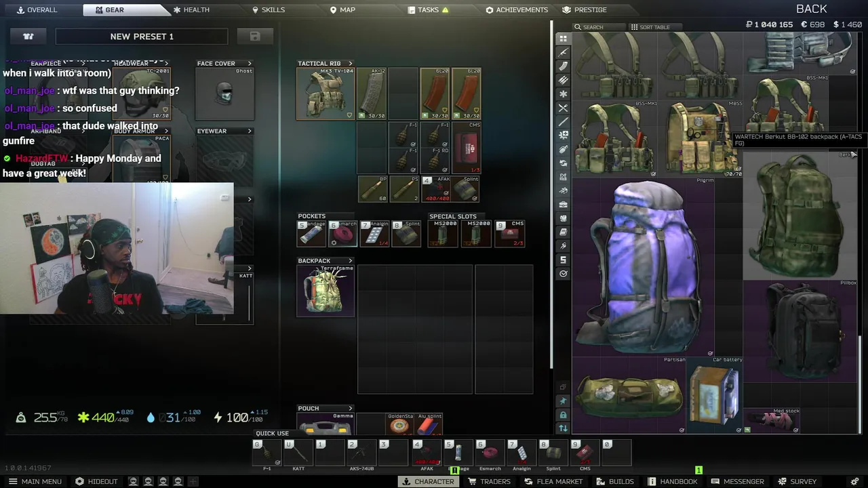Select the equipped Terraframe backpack

pyautogui.click(x=325, y=290)
